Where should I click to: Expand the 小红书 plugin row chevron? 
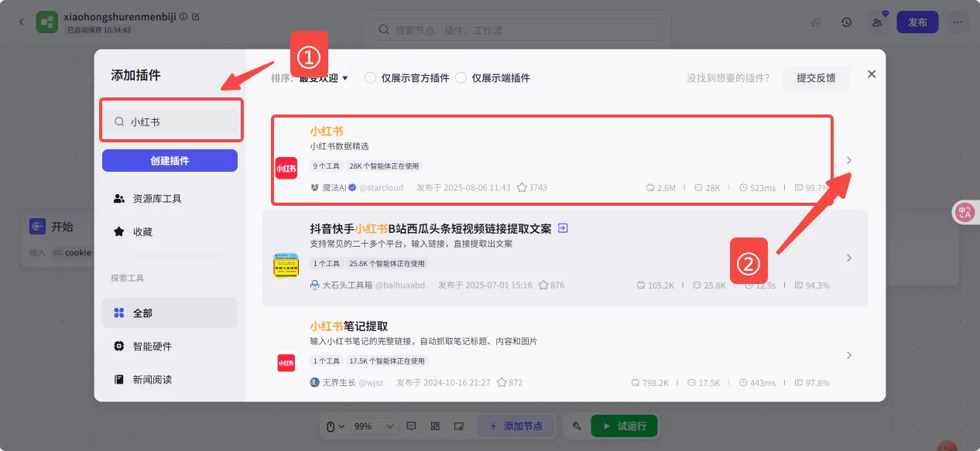849,160
